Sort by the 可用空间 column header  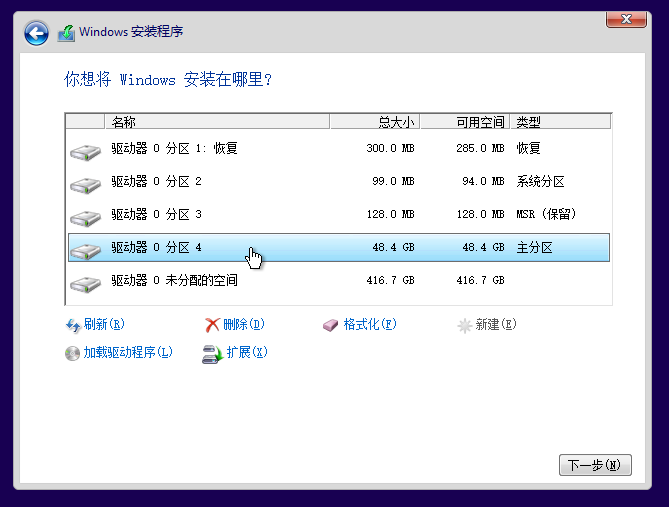click(465, 122)
